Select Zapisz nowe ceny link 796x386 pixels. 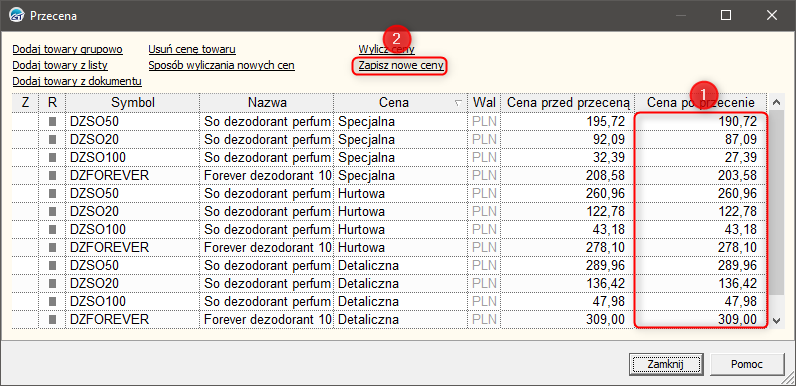pos(401,66)
